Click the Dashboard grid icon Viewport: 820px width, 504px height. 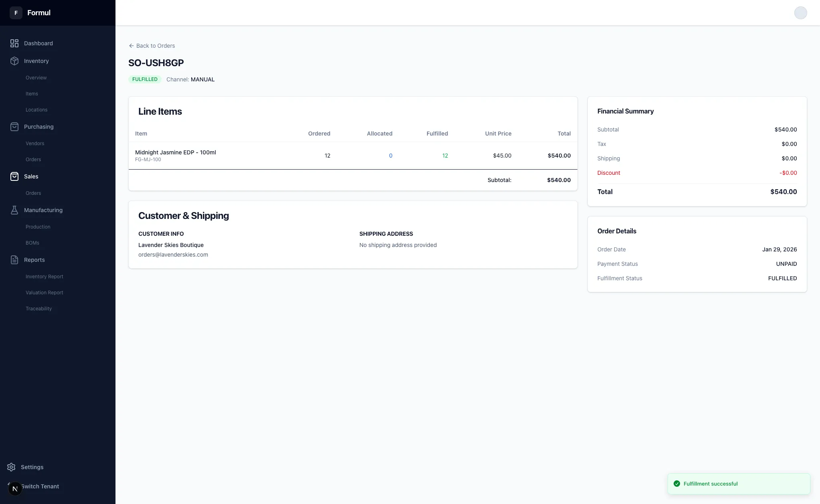click(14, 43)
